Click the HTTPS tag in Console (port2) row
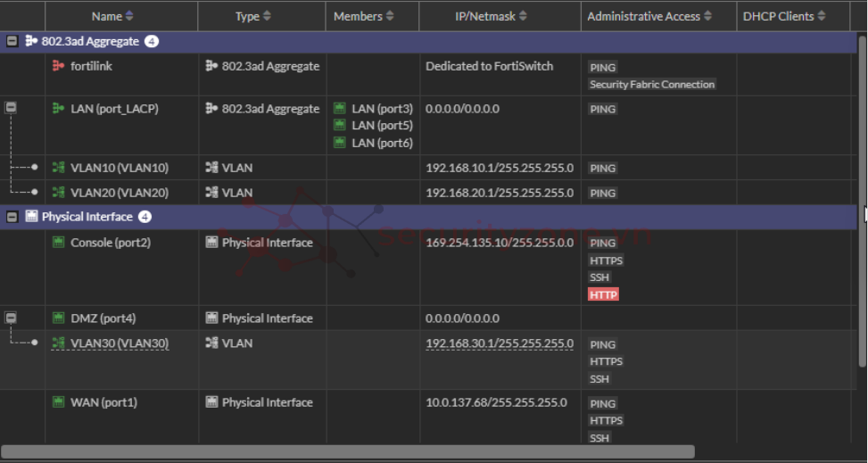The height and width of the screenshot is (463, 868). [606, 260]
